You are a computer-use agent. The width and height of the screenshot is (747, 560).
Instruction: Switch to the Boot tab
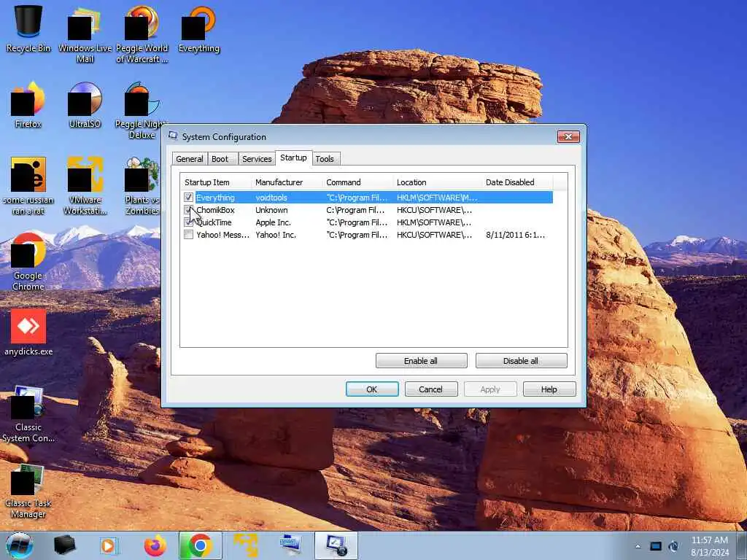(220, 159)
